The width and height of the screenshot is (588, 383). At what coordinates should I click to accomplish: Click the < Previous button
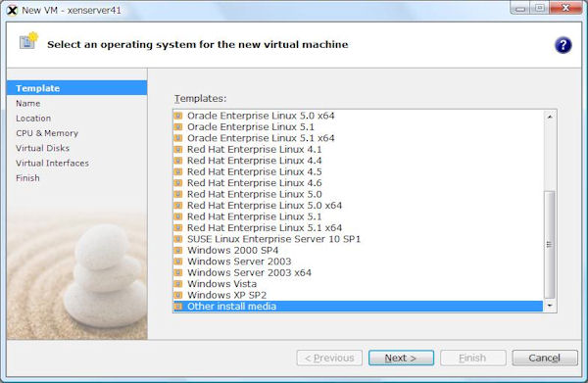click(x=329, y=358)
